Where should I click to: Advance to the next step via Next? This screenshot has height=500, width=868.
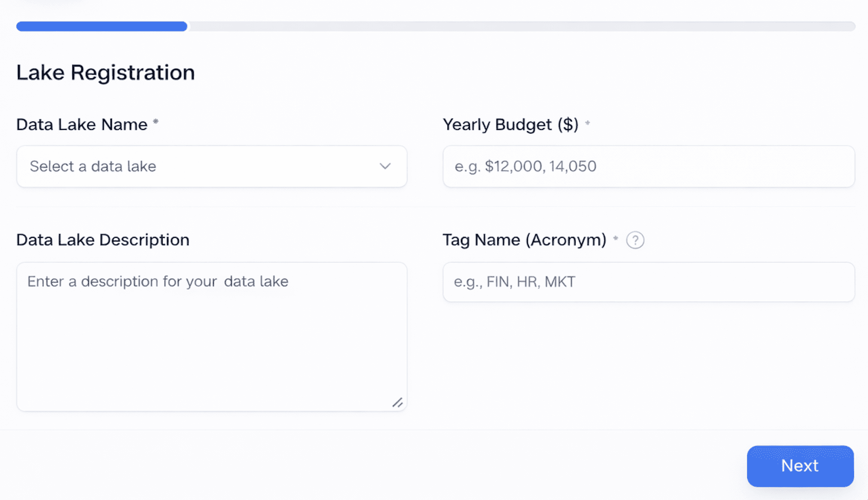tap(800, 466)
